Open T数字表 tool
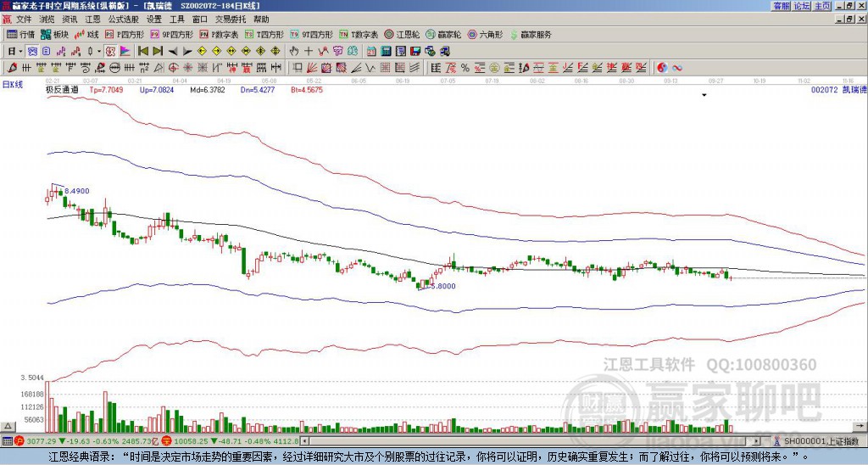Viewport: 868px width, 465px height. tap(359, 34)
